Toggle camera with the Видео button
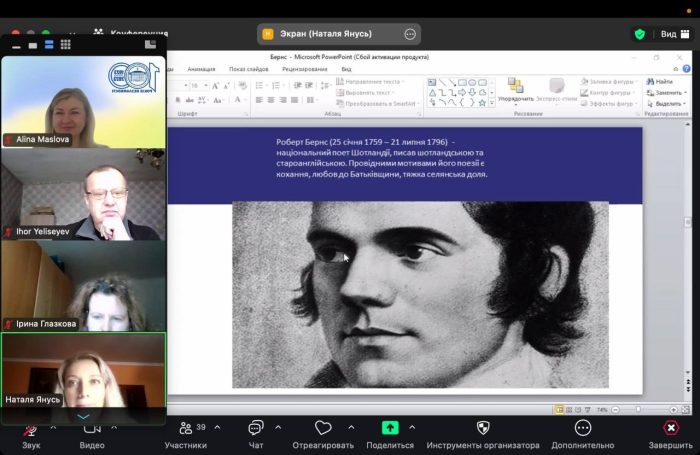 pyautogui.click(x=92, y=429)
